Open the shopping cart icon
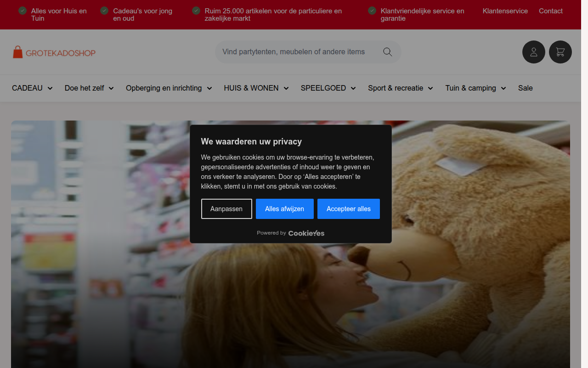 (560, 52)
